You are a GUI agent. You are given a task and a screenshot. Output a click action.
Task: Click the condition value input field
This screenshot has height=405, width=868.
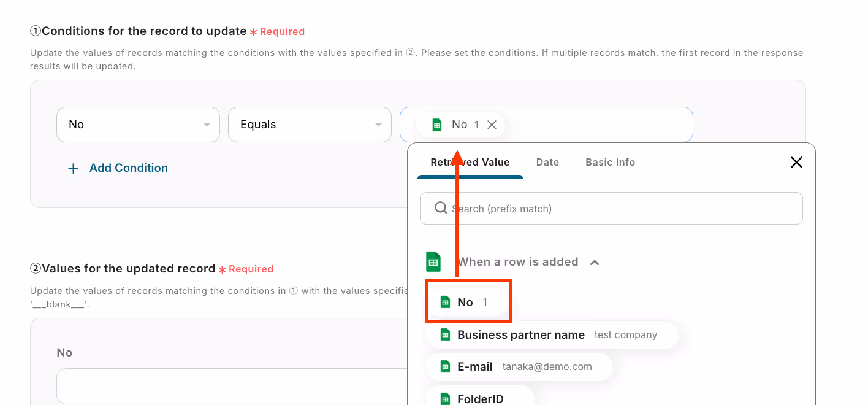click(546, 125)
